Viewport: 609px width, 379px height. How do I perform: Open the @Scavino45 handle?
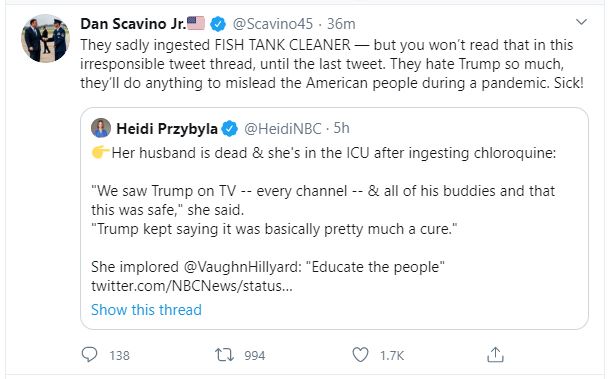pos(273,24)
